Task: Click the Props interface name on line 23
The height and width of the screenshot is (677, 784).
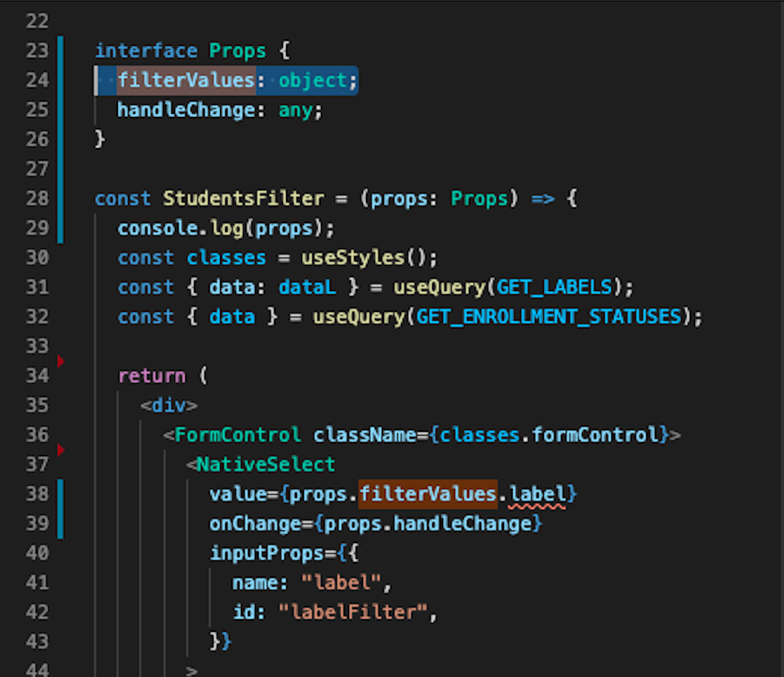Action: (x=237, y=50)
